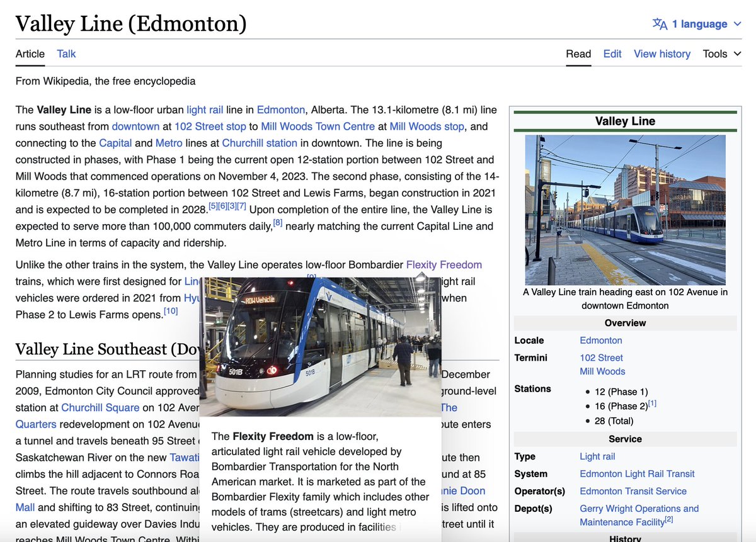Open the Churchill Square link
Viewport: 756px width, 542px height.
pos(101,408)
